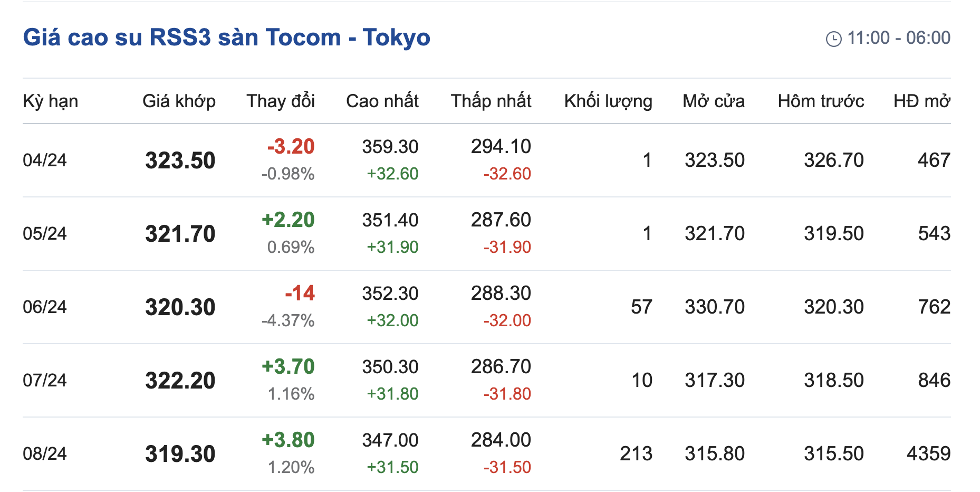980x492 pixels.
Task: Pick the 08/24 contract term
Action: 45,453
